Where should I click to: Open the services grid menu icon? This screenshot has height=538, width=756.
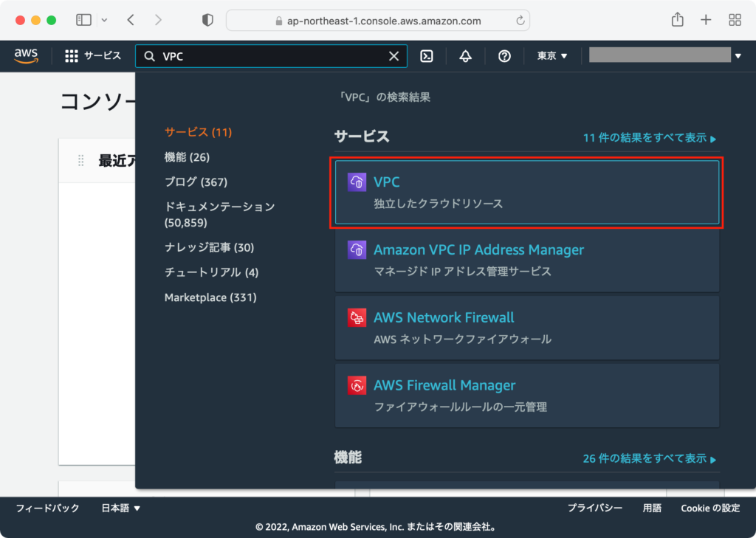click(72, 56)
